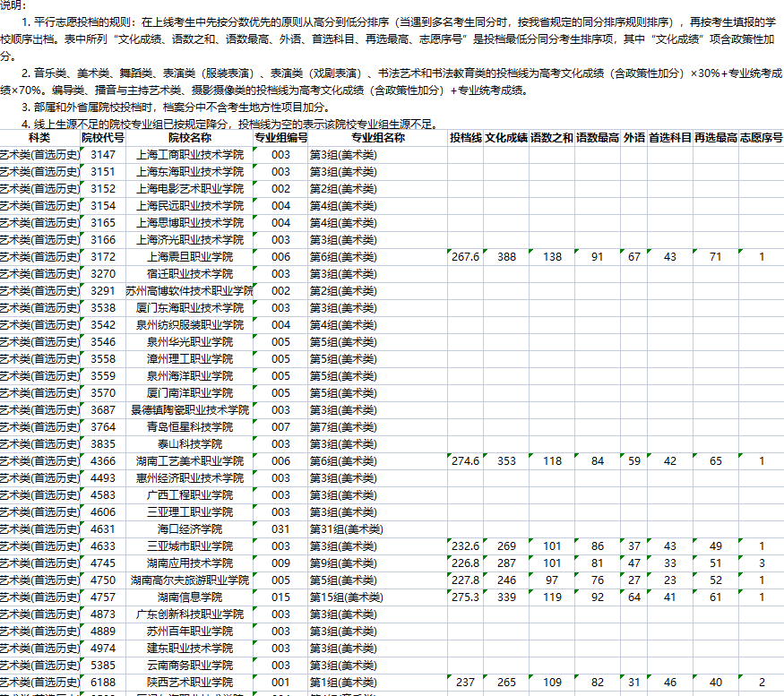Select the 志愿序号 column header

(x=762, y=138)
